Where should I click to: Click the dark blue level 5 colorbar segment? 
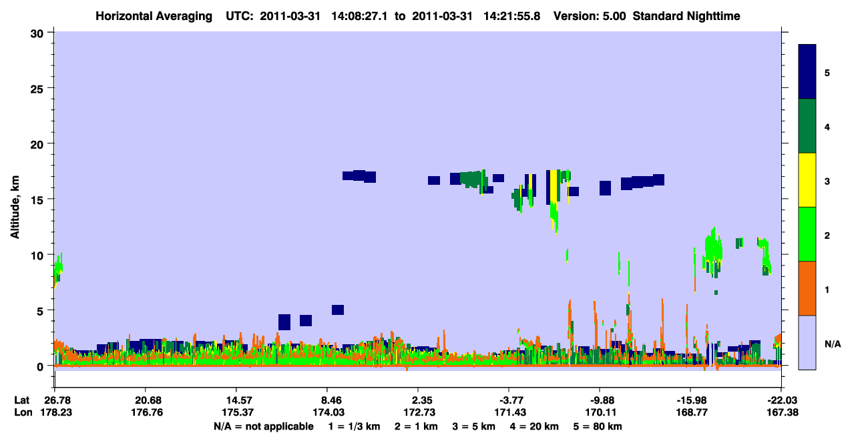point(807,72)
